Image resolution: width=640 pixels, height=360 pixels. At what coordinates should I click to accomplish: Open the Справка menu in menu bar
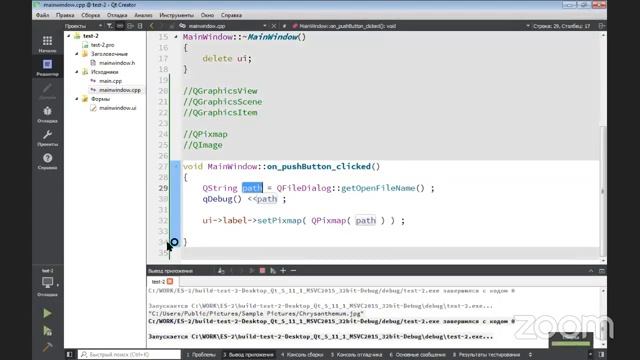click(x=231, y=15)
